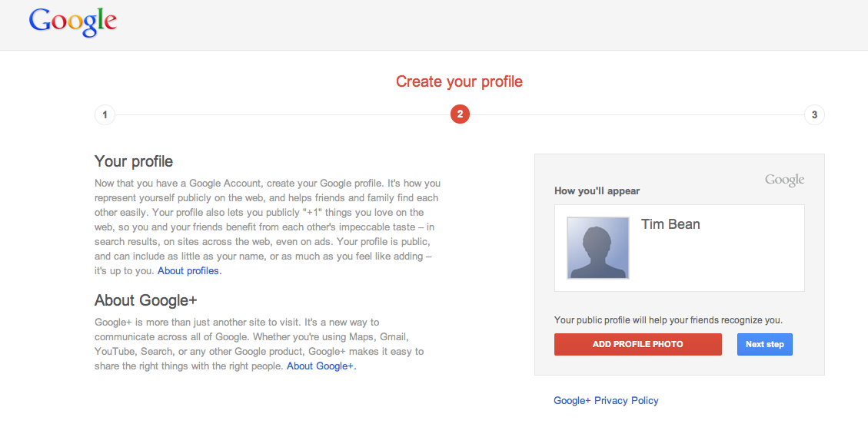868x427 pixels.
Task: Click the How you'll appear label
Action: 597,190
